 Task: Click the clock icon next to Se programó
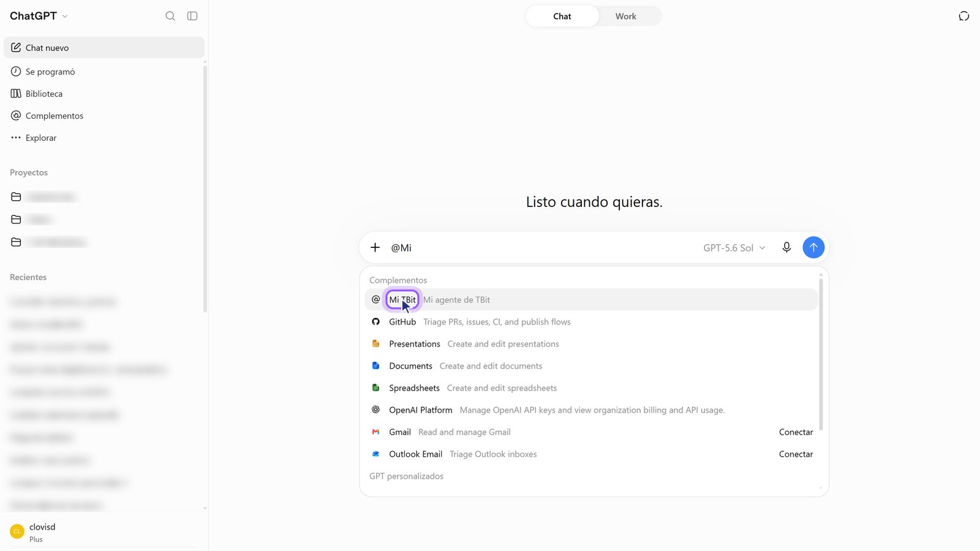click(x=16, y=72)
